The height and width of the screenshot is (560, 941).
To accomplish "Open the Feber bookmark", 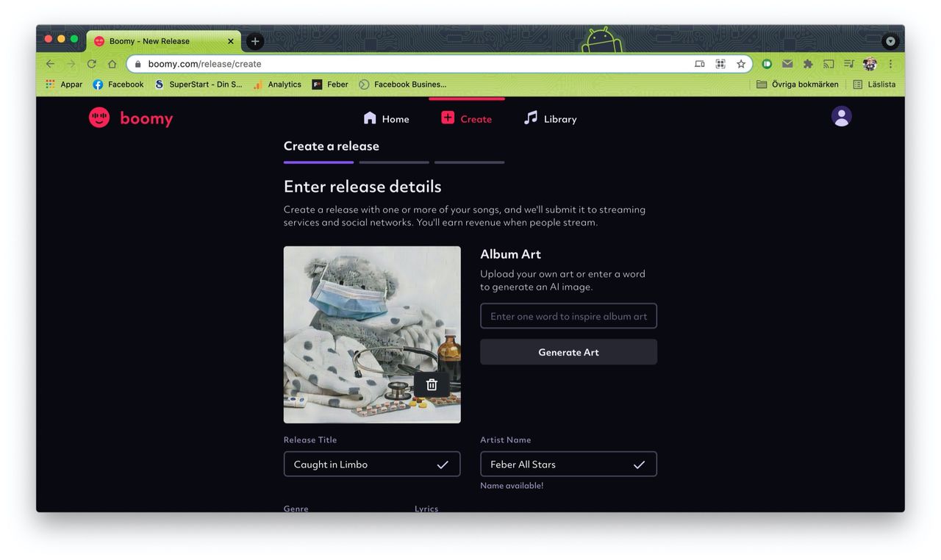I will pyautogui.click(x=330, y=85).
